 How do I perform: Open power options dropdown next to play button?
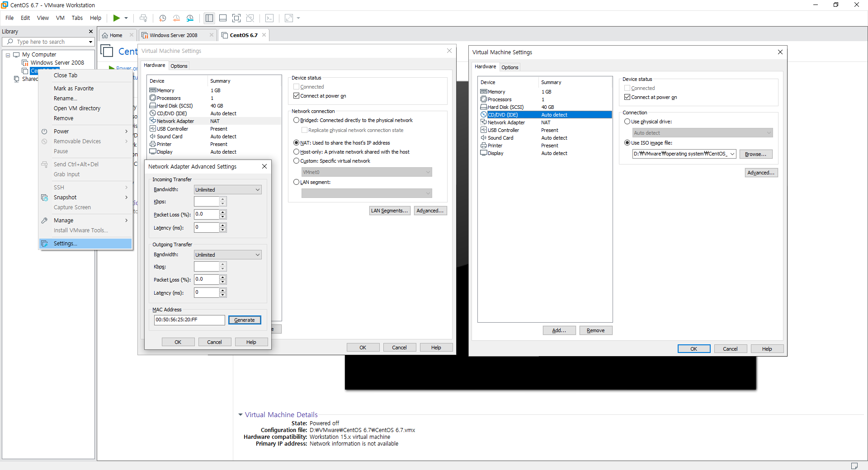[x=126, y=18]
